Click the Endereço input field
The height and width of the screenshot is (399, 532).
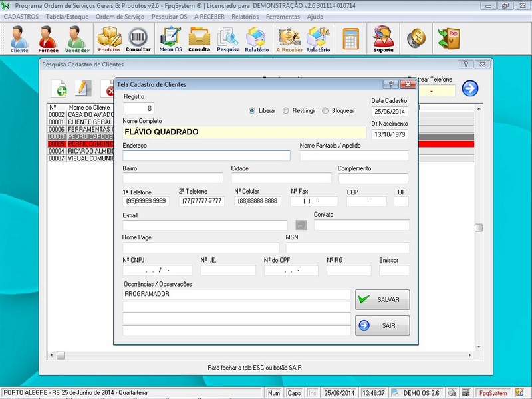click(206, 156)
